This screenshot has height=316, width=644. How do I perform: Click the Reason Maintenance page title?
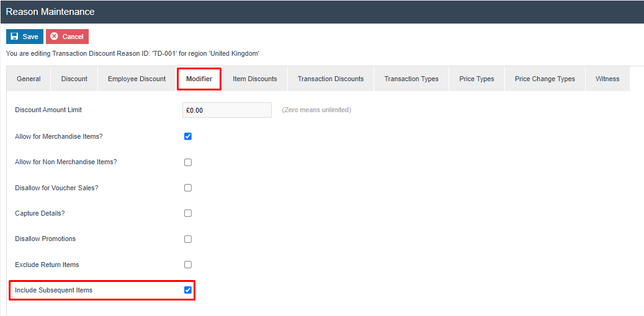(x=50, y=12)
